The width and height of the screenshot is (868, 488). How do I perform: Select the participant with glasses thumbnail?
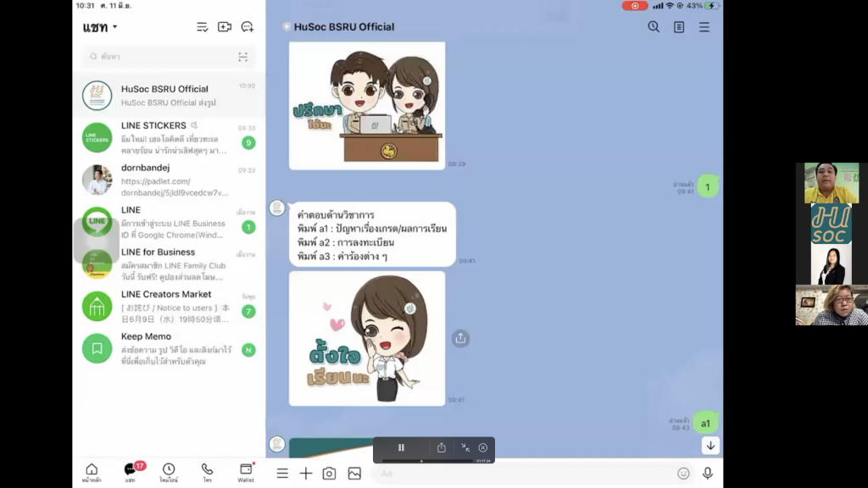[x=832, y=305]
